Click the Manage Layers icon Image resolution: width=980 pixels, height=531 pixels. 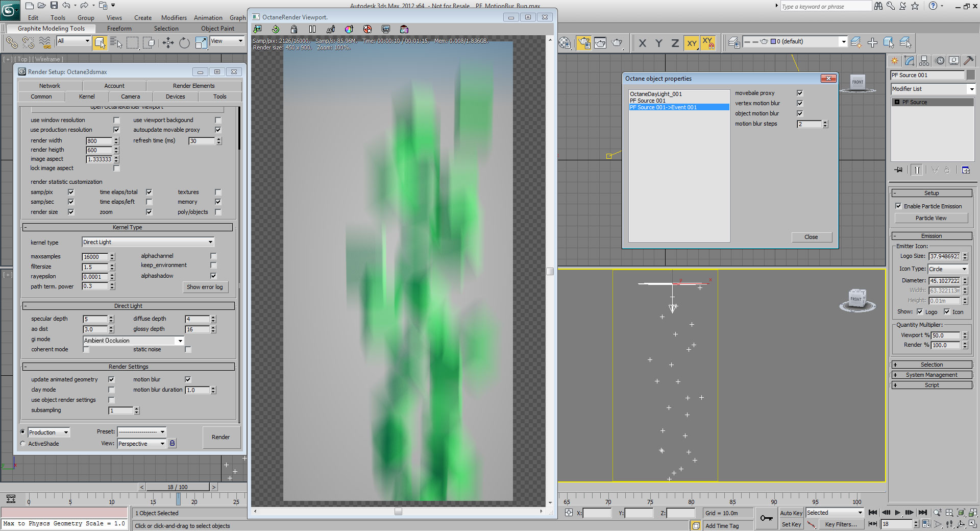734,42
